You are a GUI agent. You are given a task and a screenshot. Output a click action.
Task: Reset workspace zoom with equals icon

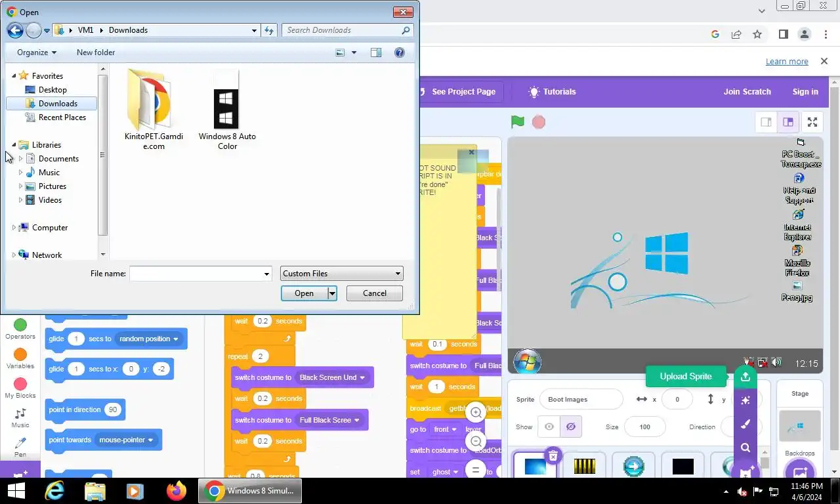pos(476,470)
